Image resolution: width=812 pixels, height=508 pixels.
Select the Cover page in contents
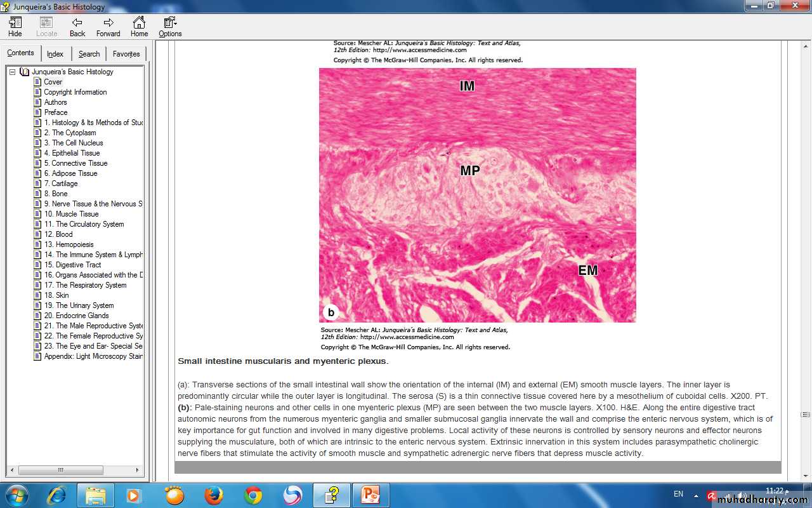53,82
